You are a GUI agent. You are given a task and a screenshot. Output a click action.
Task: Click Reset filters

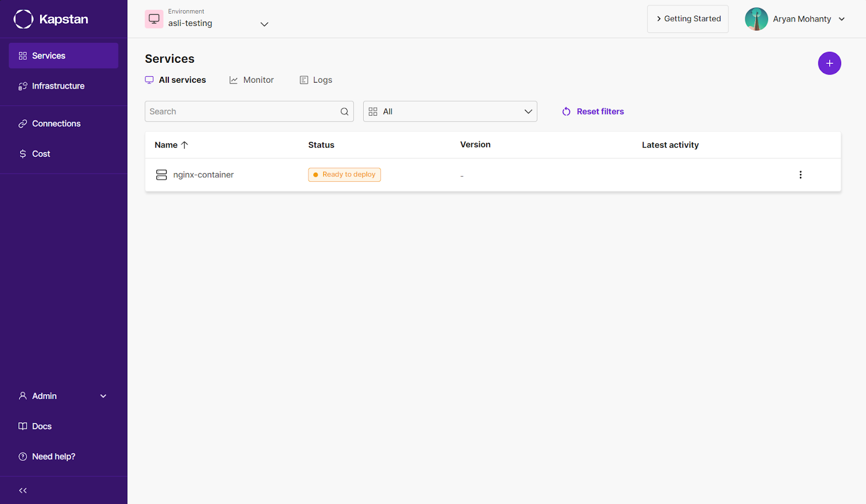(x=593, y=111)
